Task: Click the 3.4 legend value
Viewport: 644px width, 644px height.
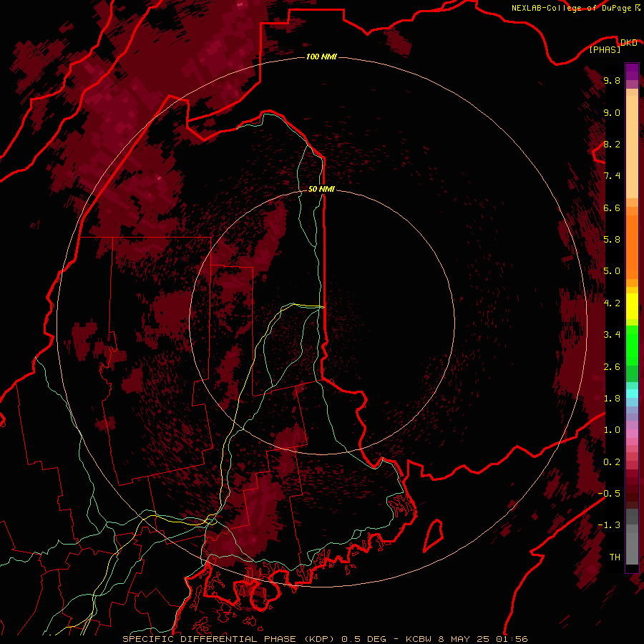Action: click(x=612, y=334)
